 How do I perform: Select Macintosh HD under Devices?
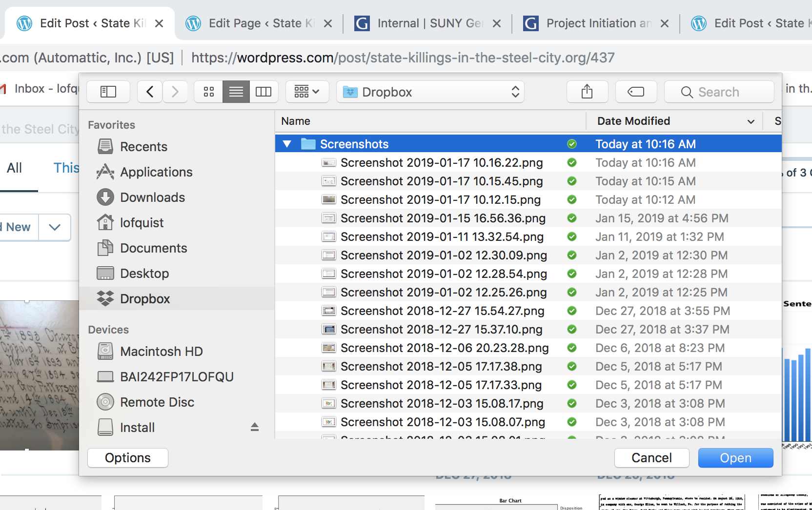(x=161, y=352)
